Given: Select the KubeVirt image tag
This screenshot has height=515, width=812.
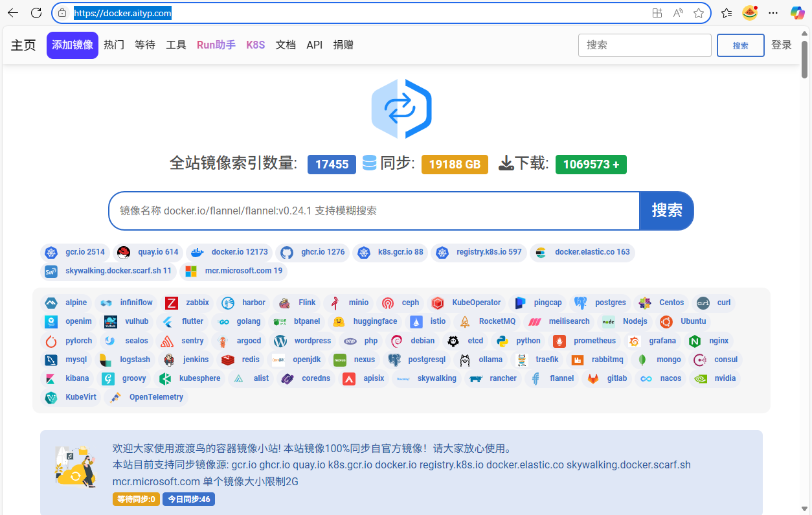Looking at the screenshot, I should (x=69, y=397).
